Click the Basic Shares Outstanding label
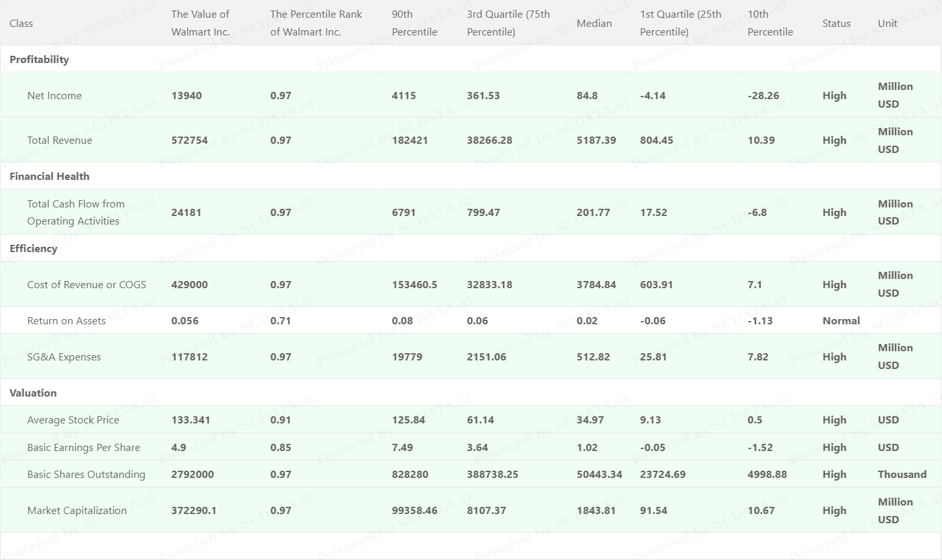Screen dimensions: 942x560 87,474
